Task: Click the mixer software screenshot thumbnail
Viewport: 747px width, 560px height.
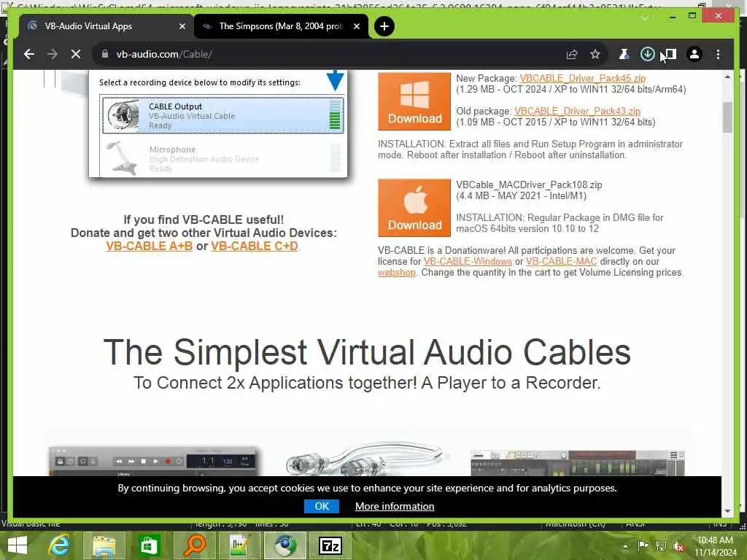Action: click(577, 462)
